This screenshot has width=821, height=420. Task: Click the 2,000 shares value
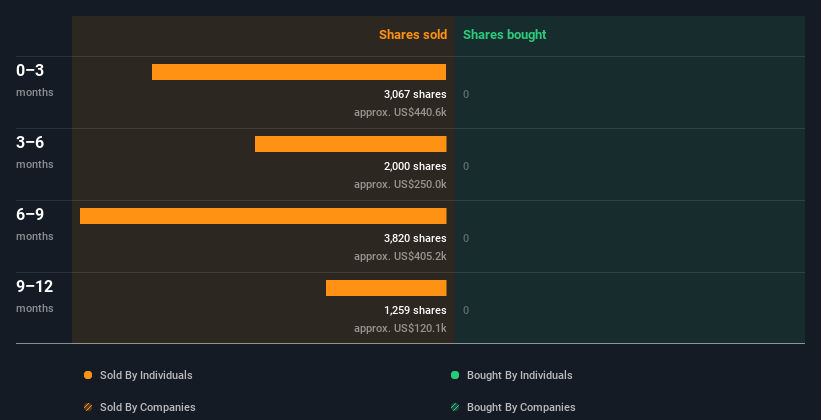(x=415, y=166)
